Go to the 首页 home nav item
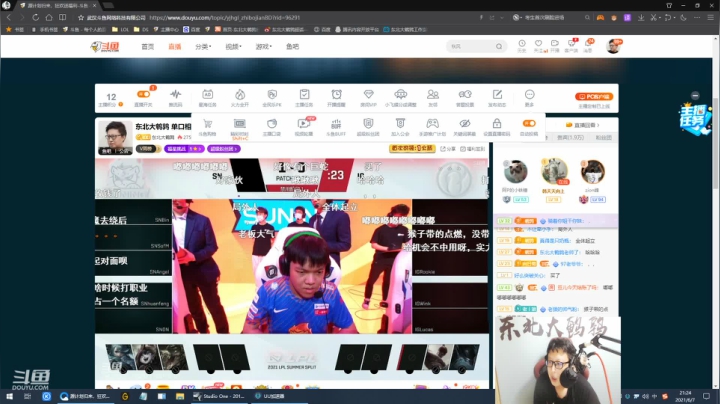The width and height of the screenshot is (720, 404). [147, 46]
